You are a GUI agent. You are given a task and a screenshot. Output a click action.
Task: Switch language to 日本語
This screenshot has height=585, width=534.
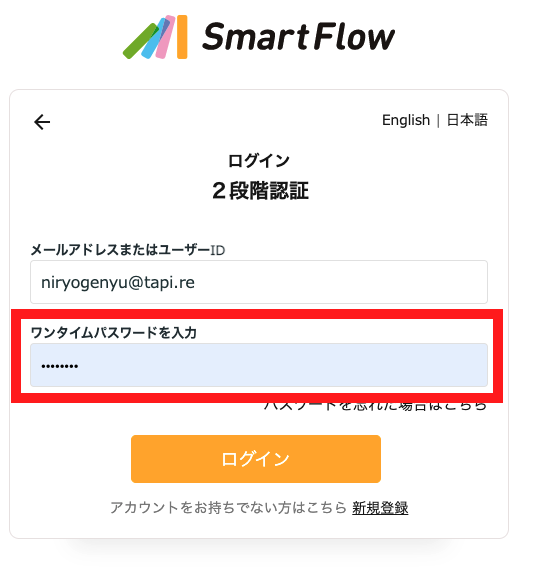click(x=467, y=120)
